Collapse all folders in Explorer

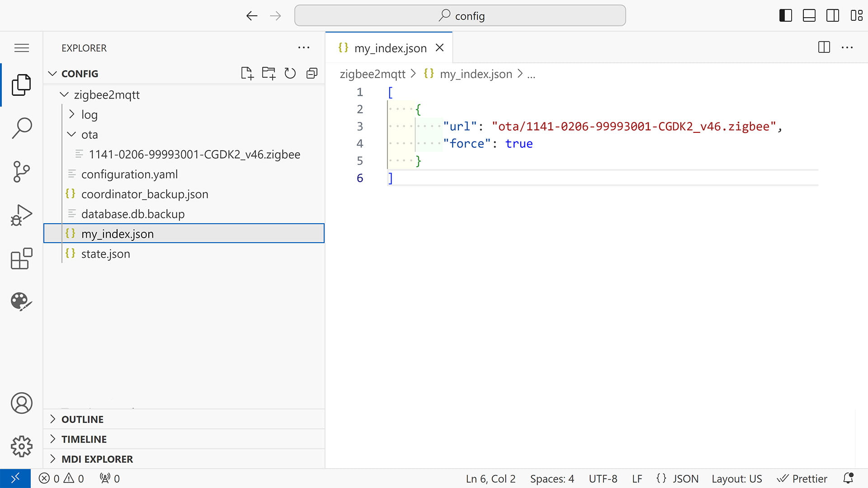tap(311, 73)
